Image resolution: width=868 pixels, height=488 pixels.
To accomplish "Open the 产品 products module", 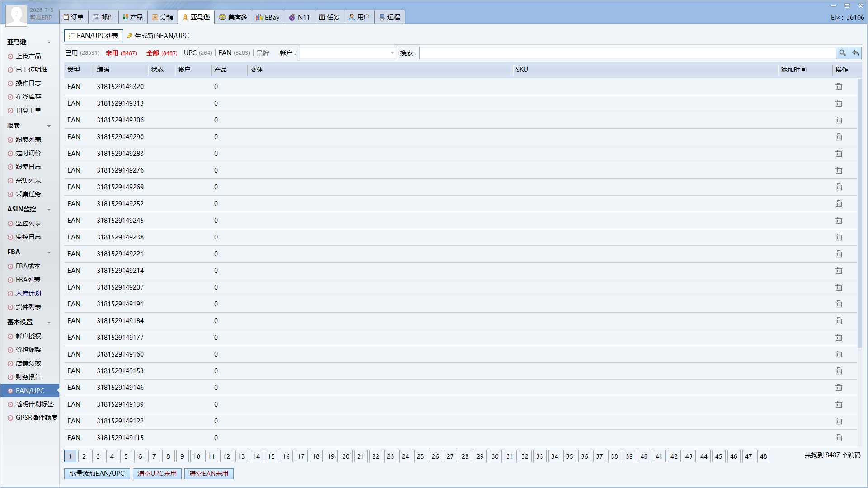I will pos(133,17).
